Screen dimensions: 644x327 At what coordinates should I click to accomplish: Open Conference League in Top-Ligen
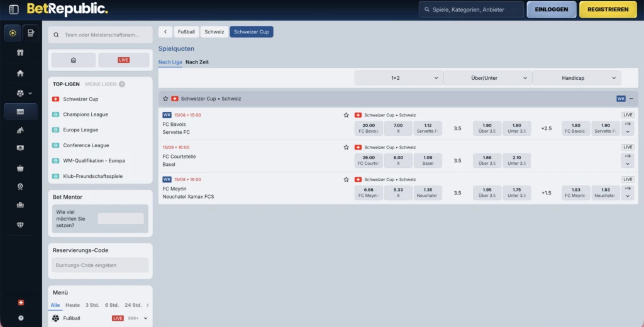click(86, 145)
